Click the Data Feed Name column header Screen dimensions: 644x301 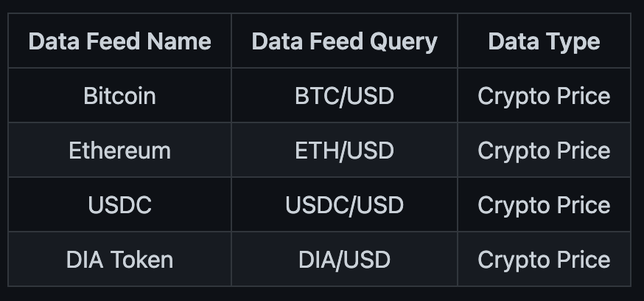click(119, 41)
